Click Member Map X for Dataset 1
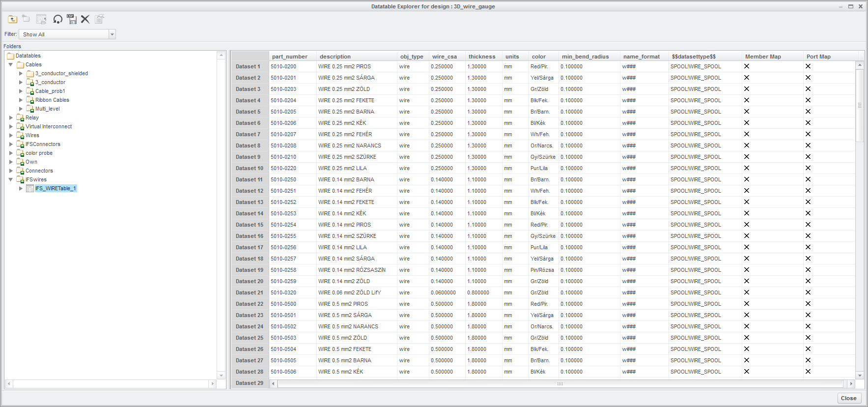868x407 pixels. pos(747,66)
